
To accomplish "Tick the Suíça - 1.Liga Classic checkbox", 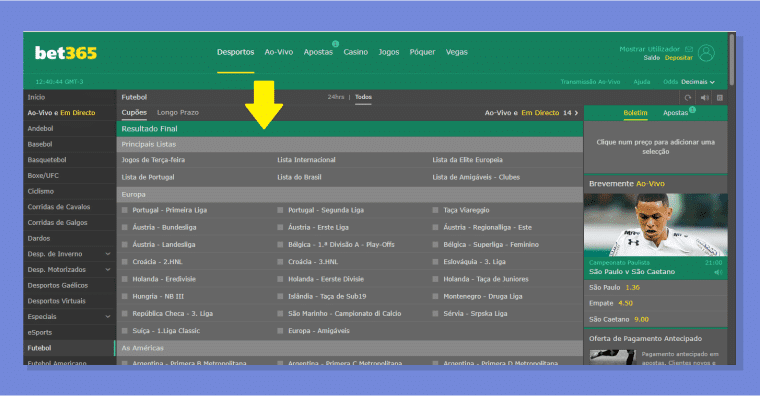I will click(125, 331).
